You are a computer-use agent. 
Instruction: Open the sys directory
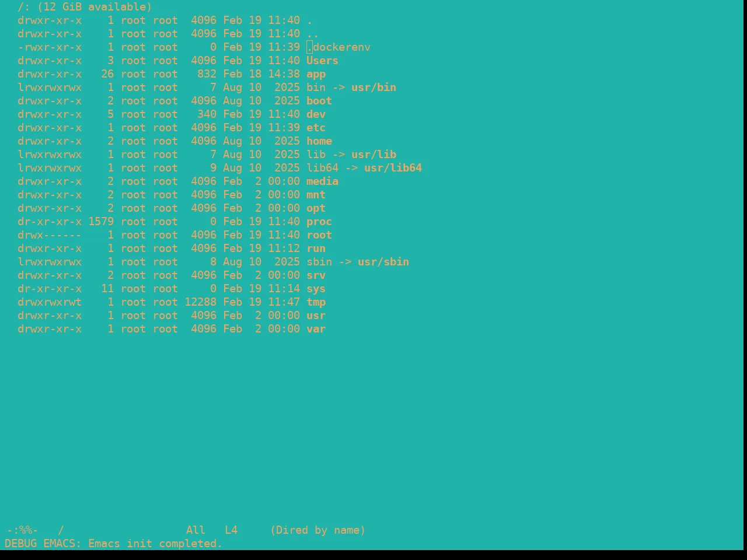(x=316, y=289)
